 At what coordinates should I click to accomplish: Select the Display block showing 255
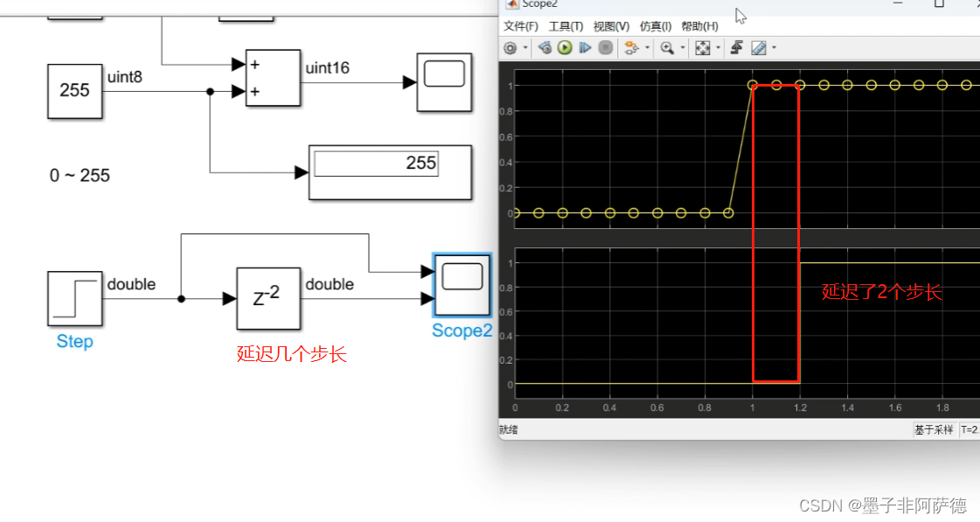[390, 171]
